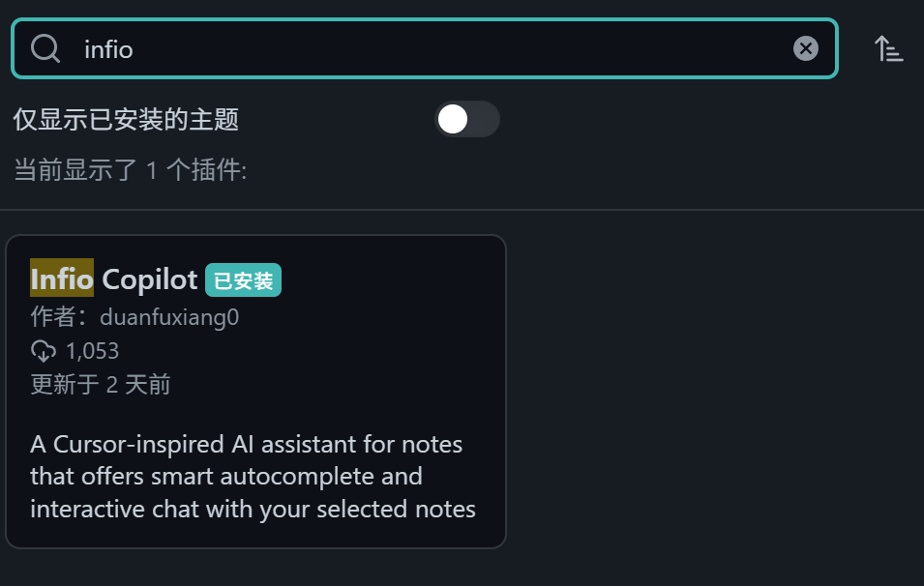Click the 更新于 2 天前 update text
Viewport: 924px width, 586px height.
click(x=101, y=385)
